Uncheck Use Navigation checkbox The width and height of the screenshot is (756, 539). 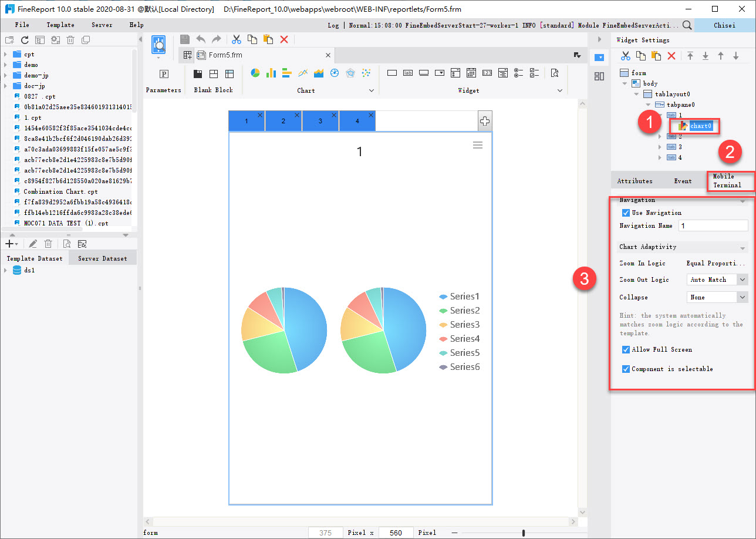(626, 213)
